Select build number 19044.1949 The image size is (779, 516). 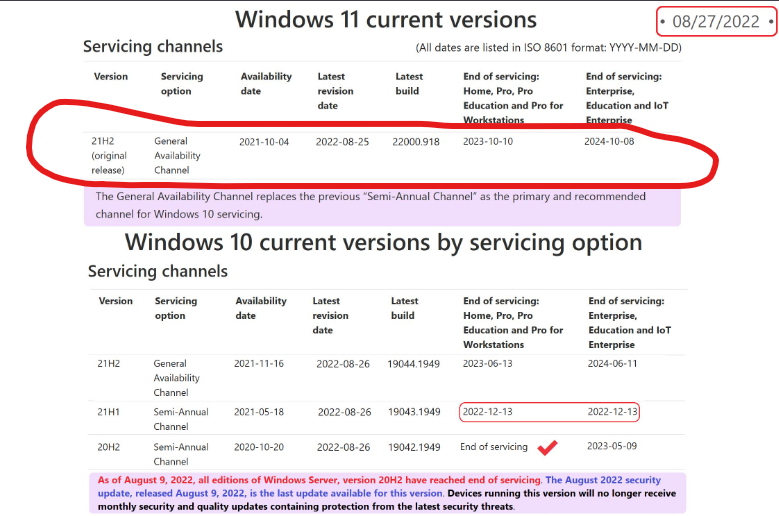(x=413, y=364)
